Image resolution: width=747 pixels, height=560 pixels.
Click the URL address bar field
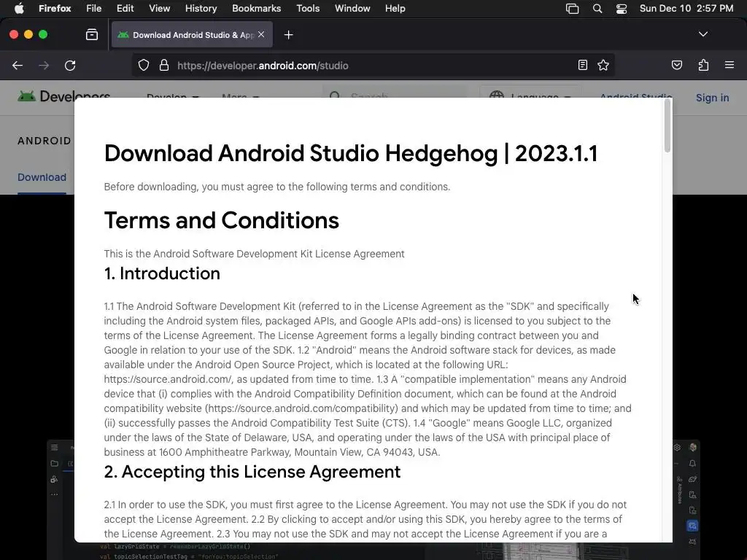(373, 65)
